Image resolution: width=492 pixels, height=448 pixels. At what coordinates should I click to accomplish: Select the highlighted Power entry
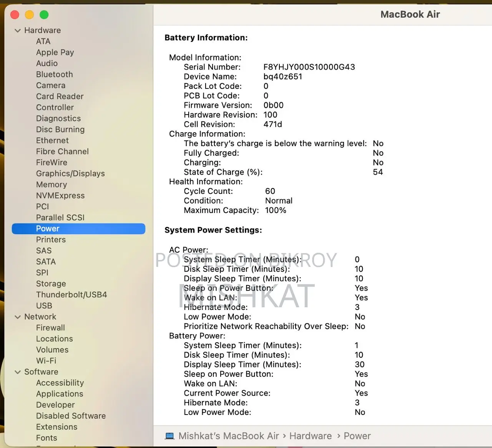coord(78,229)
